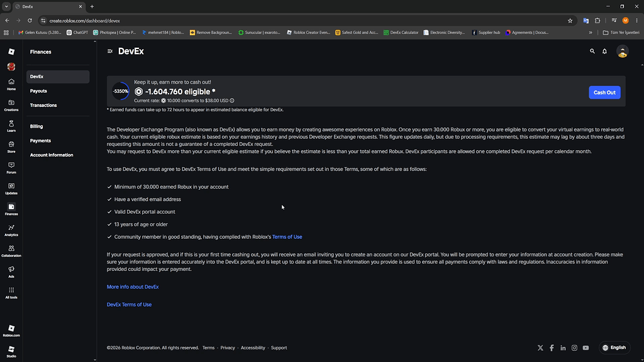Close the DevEx browser tab
Image resolution: width=644 pixels, height=362 pixels.
coord(80,6)
